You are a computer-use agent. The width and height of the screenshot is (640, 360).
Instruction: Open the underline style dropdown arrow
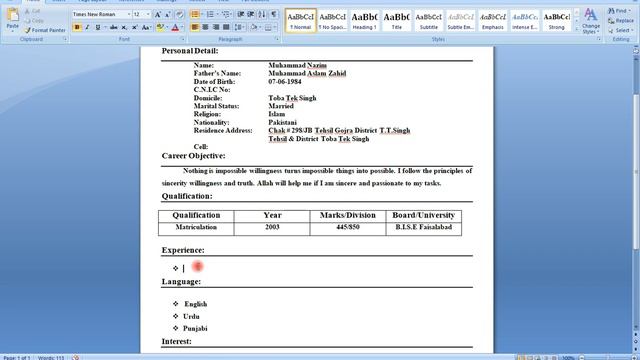105,27
